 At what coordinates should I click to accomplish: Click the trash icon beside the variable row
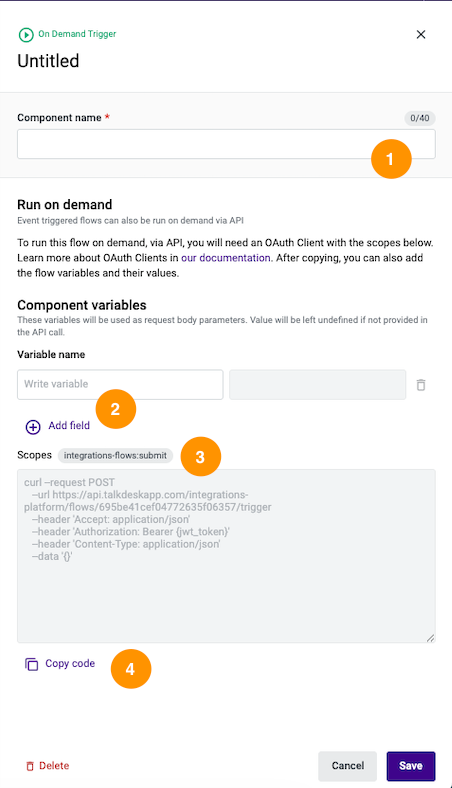pyautogui.click(x=421, y=385)
